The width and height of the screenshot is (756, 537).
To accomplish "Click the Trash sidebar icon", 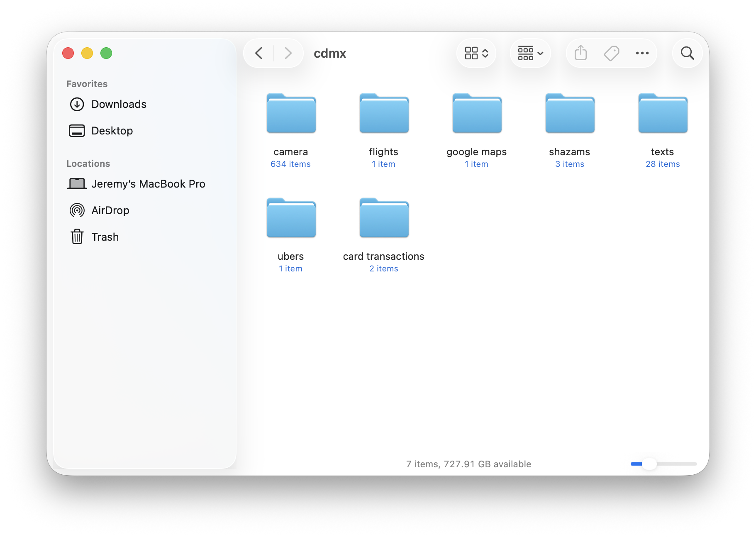I will [x=77, y=237].
